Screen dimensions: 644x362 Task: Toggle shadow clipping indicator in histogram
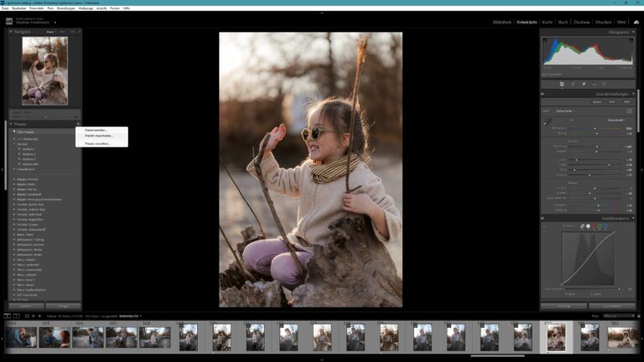(545, 40)
